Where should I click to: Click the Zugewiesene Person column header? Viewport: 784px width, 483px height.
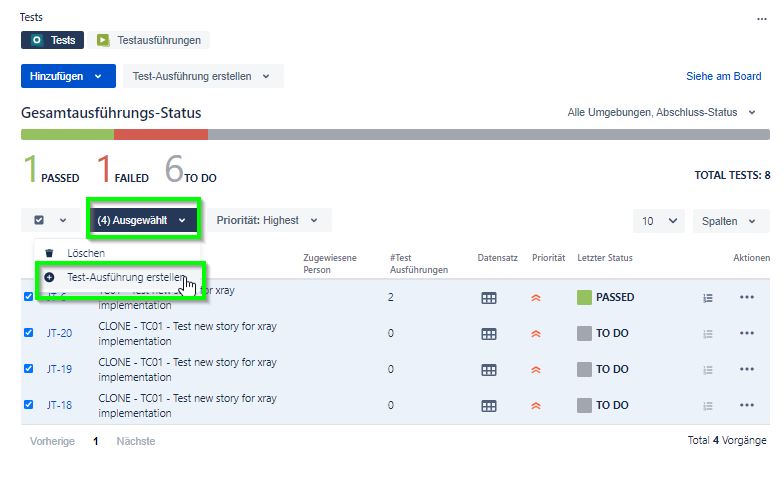330,264
